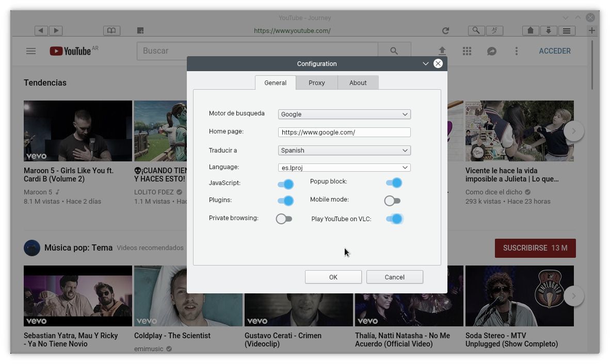Disable the Popup block toggle

[394, 183]
